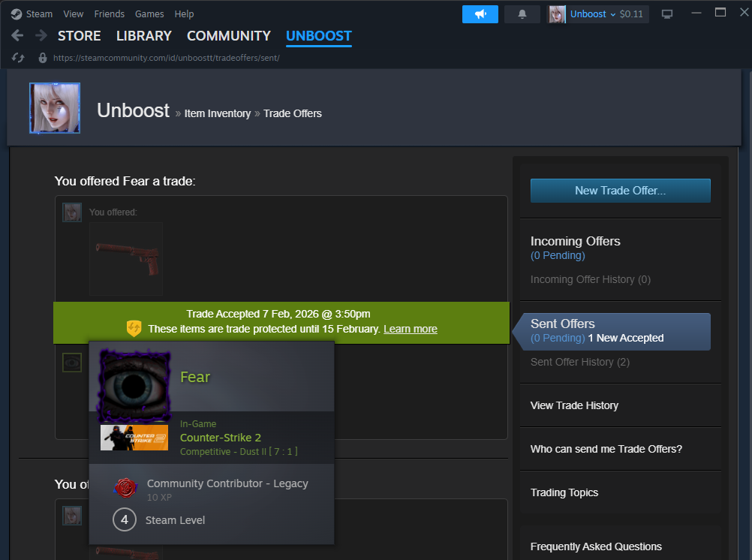
Task: Click 'Competitive - Dust II [ 7 : 1 ]' status
Action: 239,452
